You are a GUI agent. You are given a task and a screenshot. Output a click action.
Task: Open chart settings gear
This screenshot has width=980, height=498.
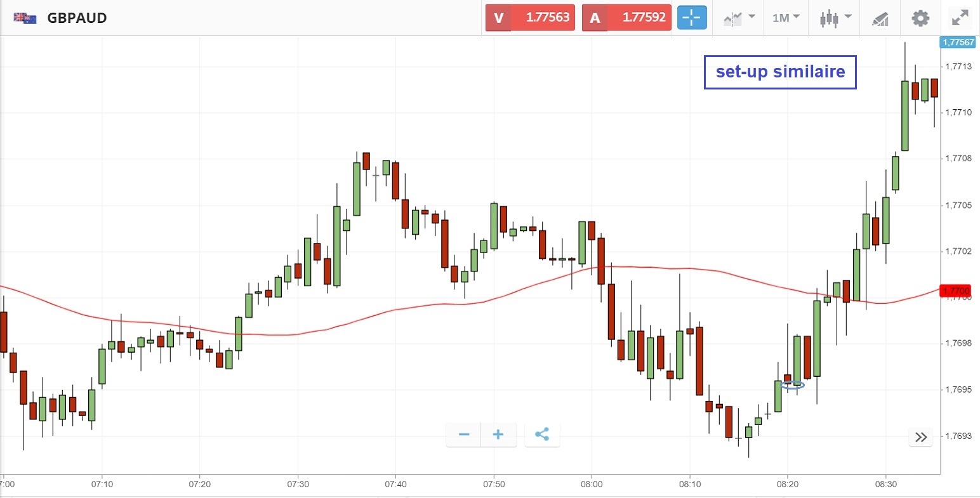click(x=920, y=18)
